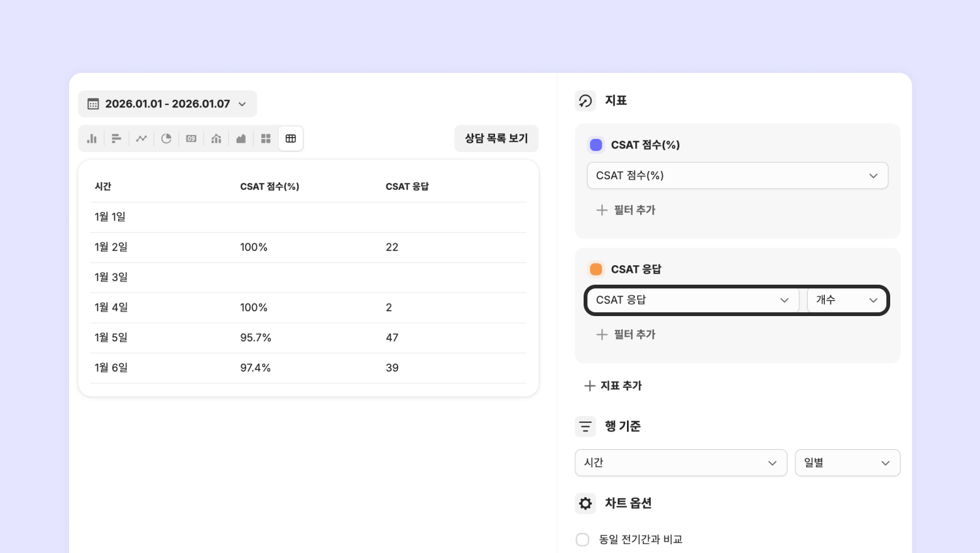Choose the heatmap grid chart icon
The image size is (980, 553).
tap(266, 139)
